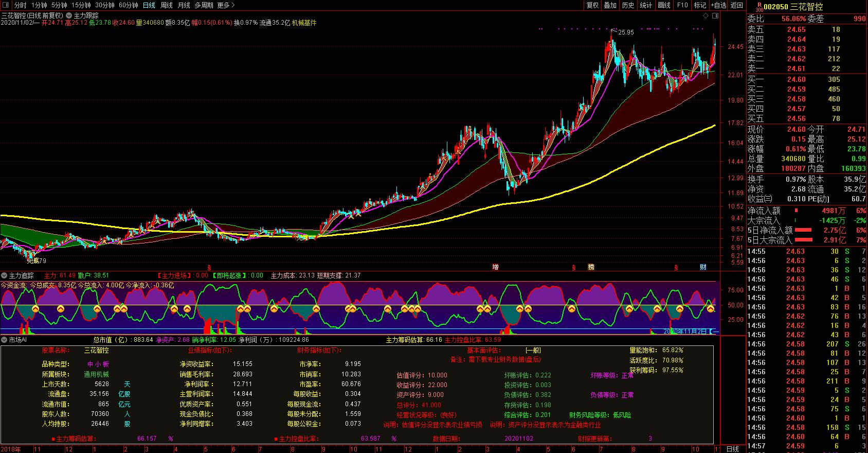This screenshot has width=868, height=453.
Task: Click the 5日净流入额 2.75亿 row
Action: [807, 230]
